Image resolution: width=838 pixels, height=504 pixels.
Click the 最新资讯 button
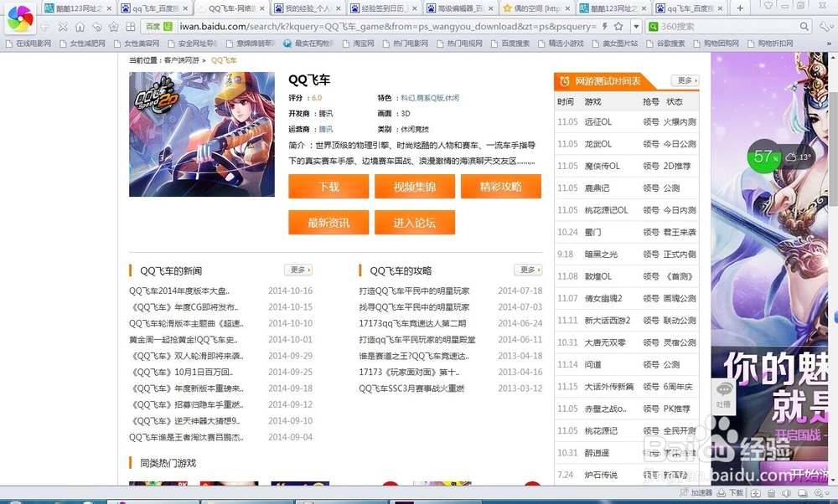328,223
